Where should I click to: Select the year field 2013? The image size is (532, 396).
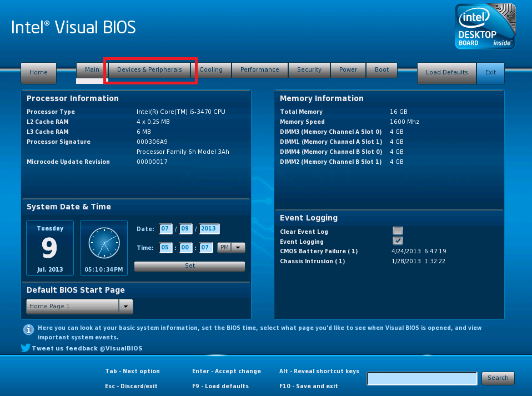(209, 229)
